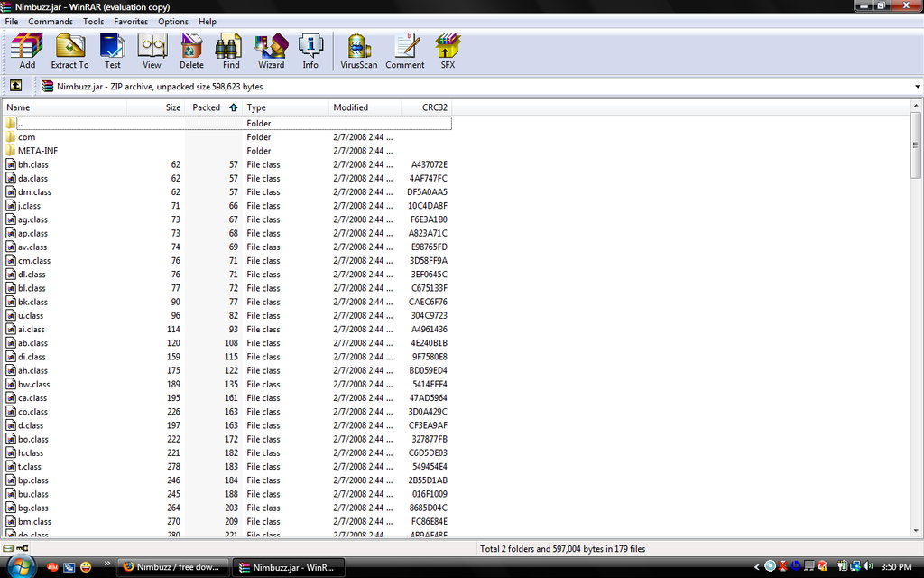The height and width of the screenshot is (578, 924).
Task: Open the Comment tool
Action: (405, 51)
